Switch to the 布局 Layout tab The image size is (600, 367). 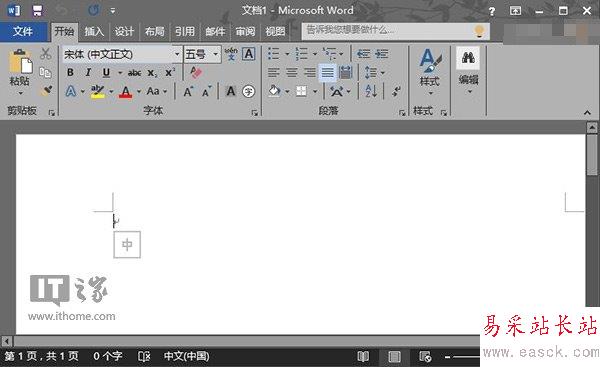click(155, 31)
